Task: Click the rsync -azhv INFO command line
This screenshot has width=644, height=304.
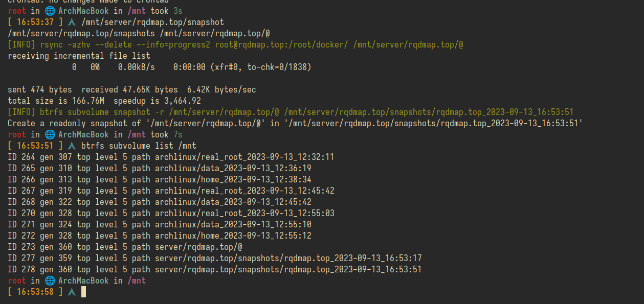Action: [x=235, y=44]
